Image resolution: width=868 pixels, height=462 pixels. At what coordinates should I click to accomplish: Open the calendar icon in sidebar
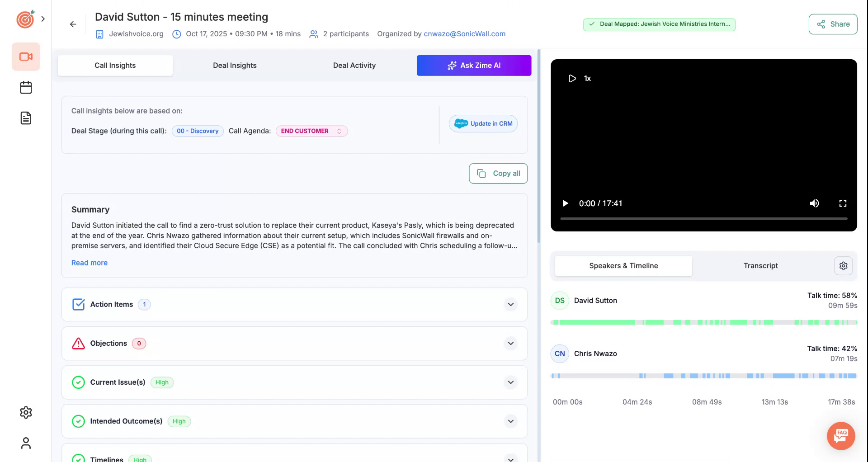[x=26, y=88]
